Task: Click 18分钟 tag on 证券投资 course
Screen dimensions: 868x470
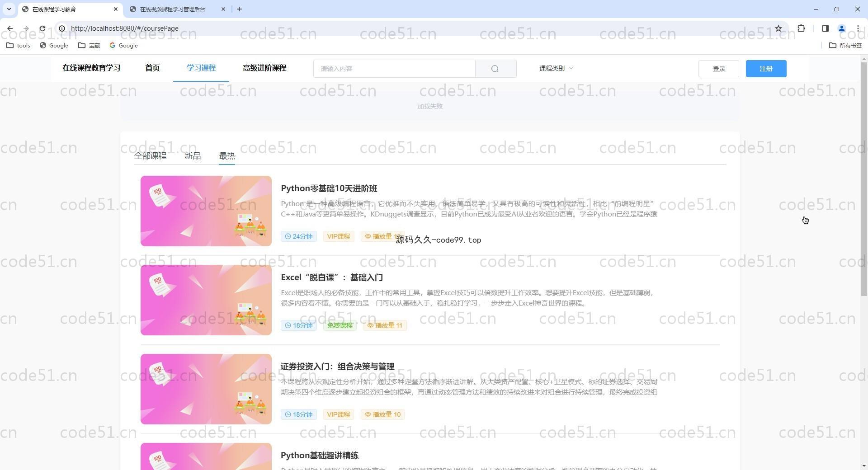Action: point(299,414)
